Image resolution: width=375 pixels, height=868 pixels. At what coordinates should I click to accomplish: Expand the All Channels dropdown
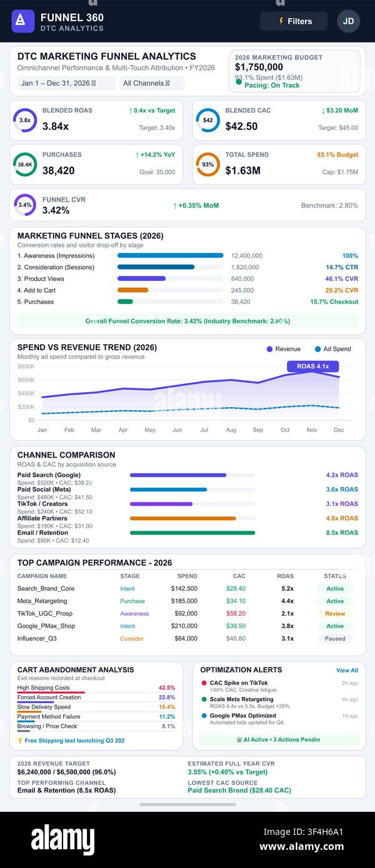[x=152, y=83]
